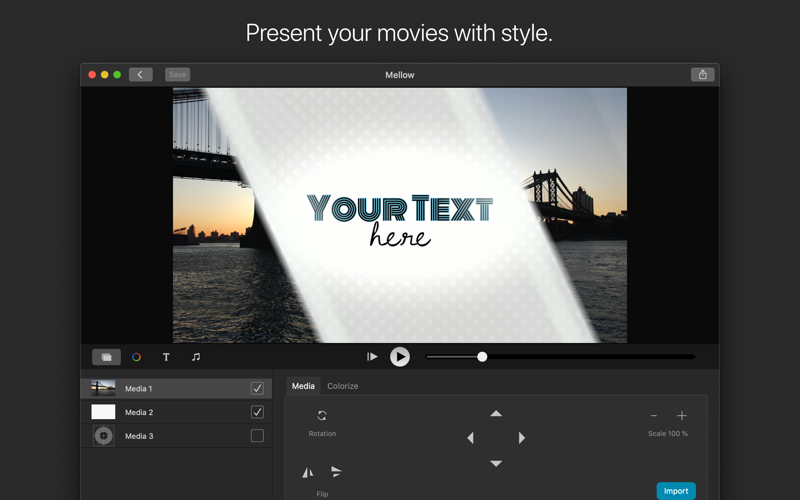800x500 pixels.
Task: Select the Media 1 row
Action: (177, 388)
